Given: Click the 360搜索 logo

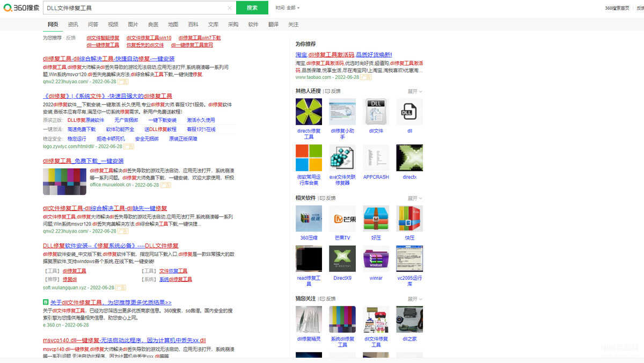Looking at the screenshot, I should 20,8.
